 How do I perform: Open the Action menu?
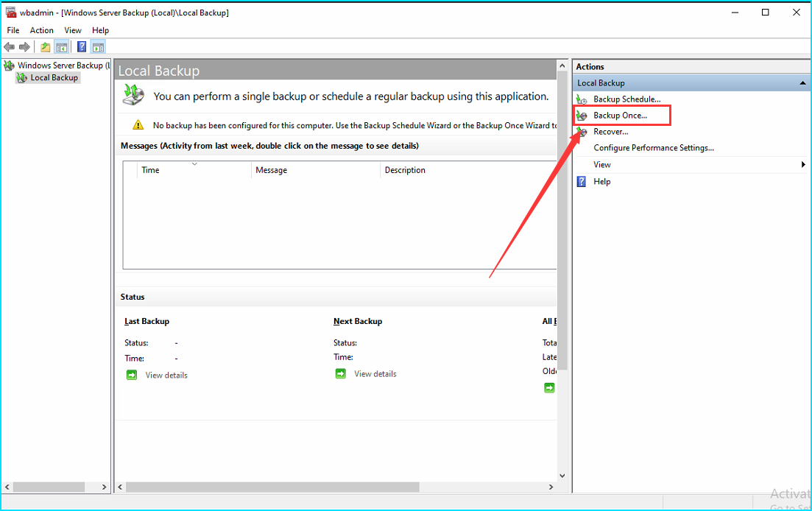point(41,30)
